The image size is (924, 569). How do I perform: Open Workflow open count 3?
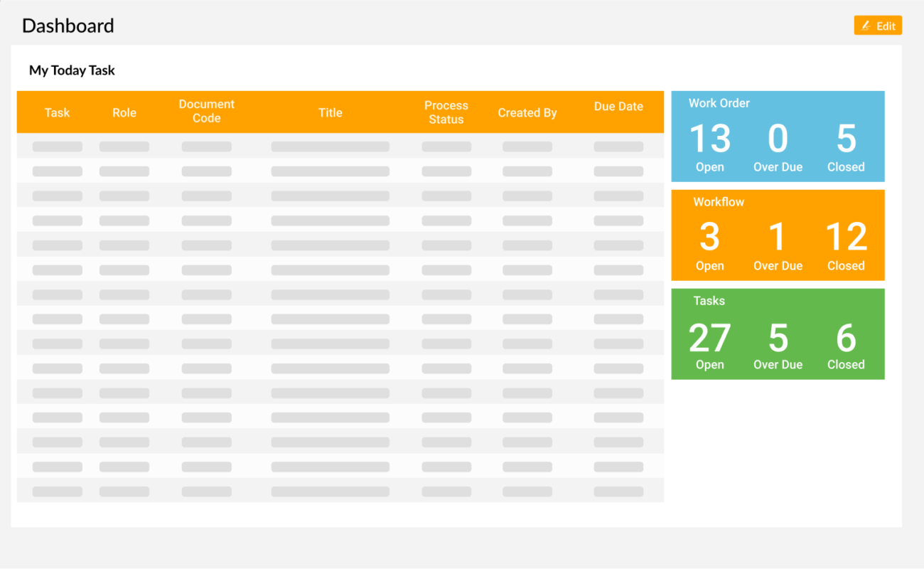[710, 237]
